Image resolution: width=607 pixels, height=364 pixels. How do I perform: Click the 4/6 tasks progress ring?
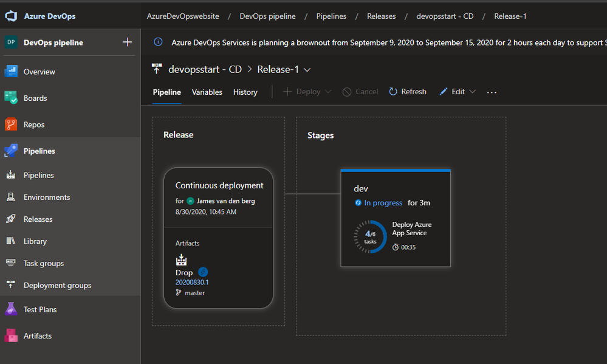(x=370, y=236)
